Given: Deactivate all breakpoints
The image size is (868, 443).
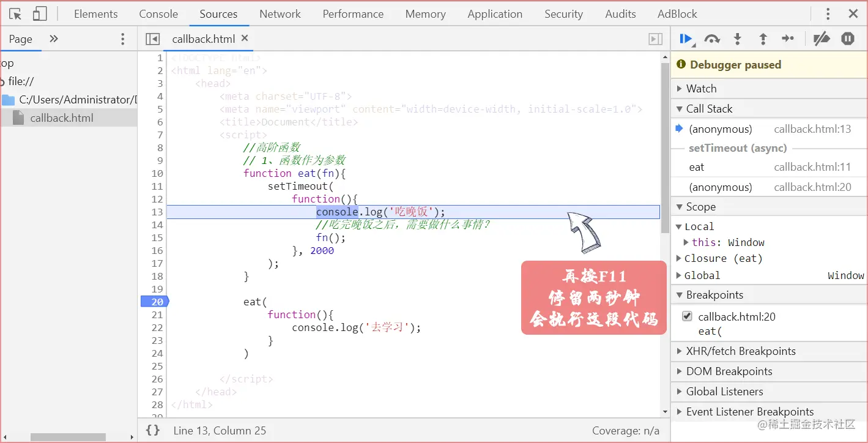Looking at the screenshot, I should point(822,38).
